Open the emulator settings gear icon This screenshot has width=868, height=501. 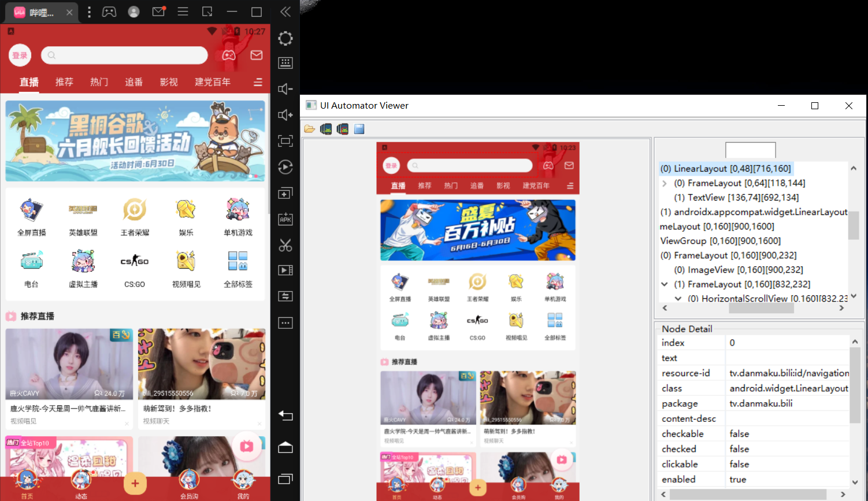click(285, 38)
